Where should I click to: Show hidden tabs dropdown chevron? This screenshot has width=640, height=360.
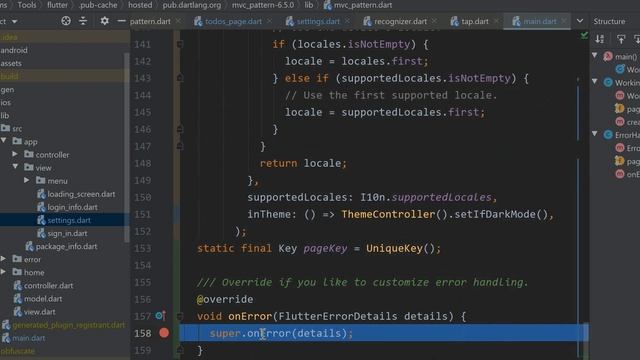(580, 21)
